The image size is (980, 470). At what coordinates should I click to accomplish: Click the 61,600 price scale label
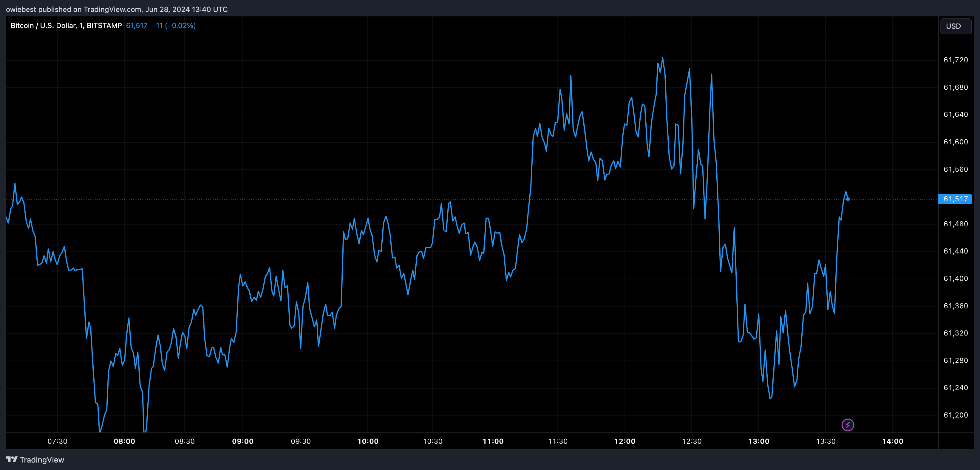click(955, 142)
